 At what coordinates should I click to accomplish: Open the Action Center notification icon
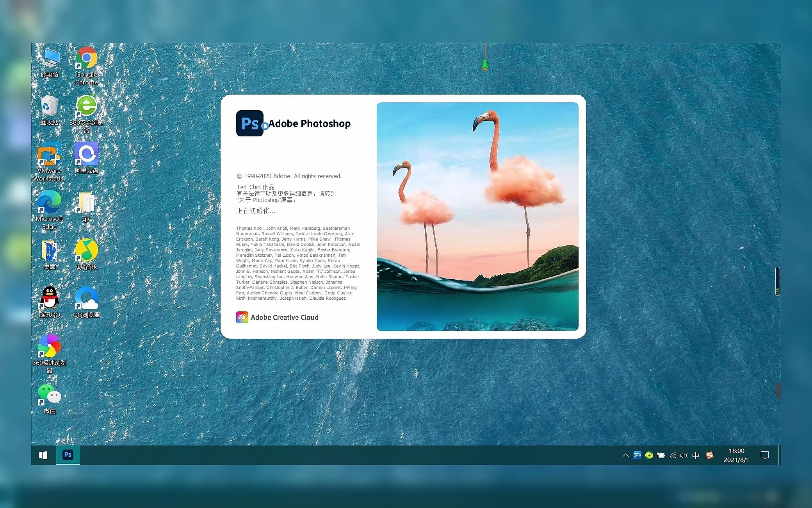point(765,455)
